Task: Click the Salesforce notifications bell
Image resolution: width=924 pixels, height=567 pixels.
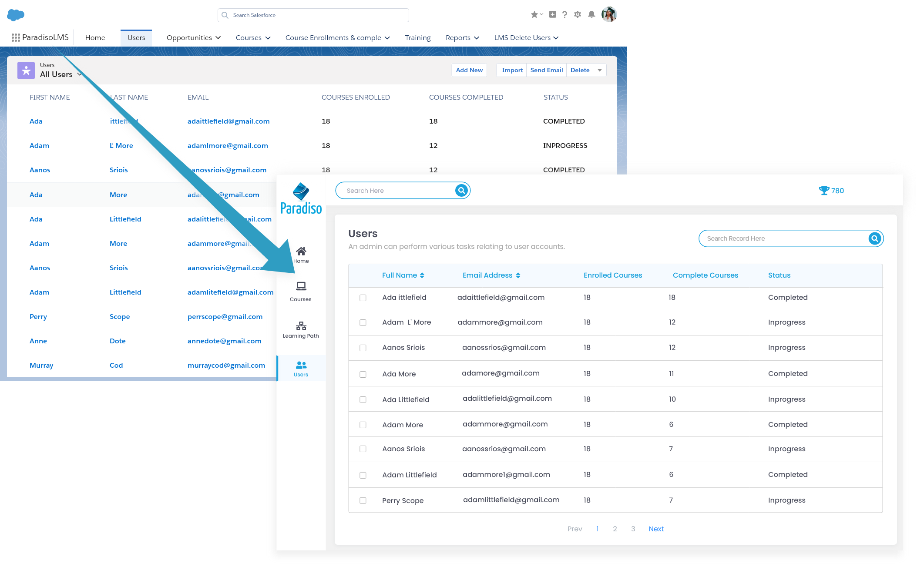Action: (591, 15)
